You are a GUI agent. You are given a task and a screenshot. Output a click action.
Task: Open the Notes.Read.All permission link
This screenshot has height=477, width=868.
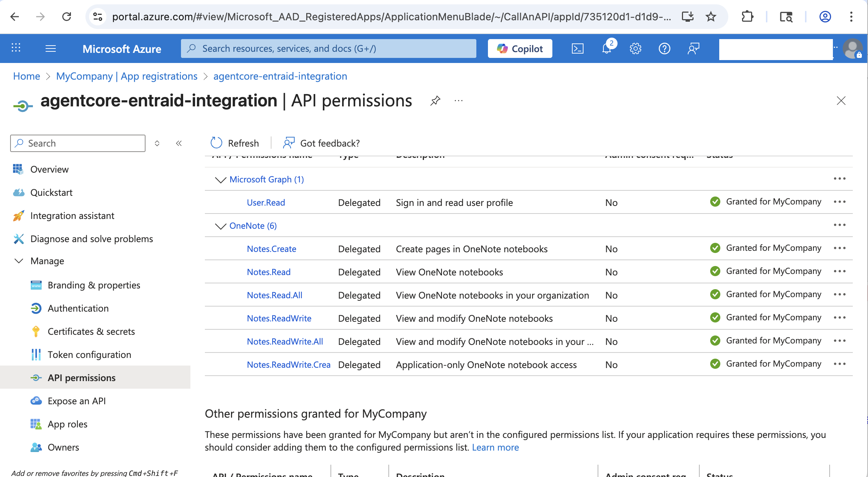274,295
